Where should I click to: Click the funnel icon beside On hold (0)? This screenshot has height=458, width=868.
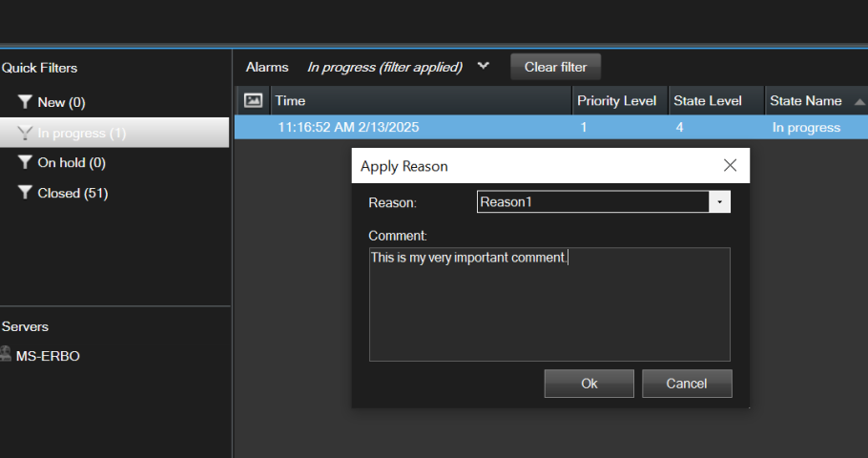(25, 163)
